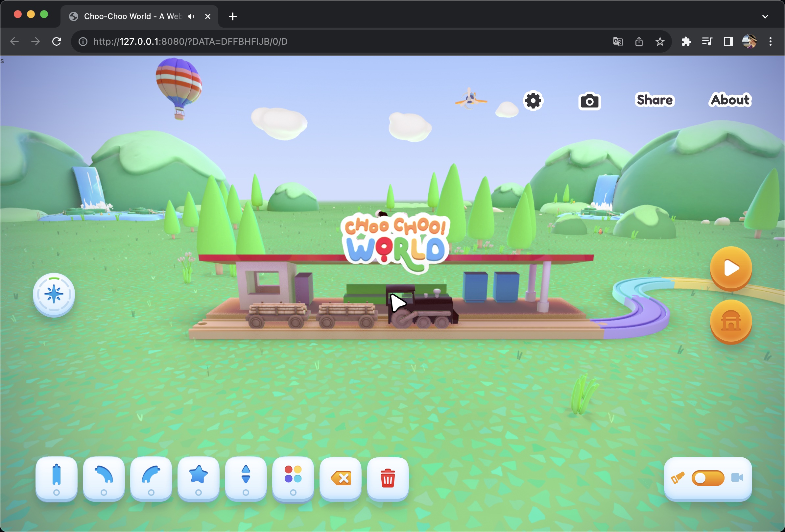Toggle the build/camera mode switch
Screen dimensions: 785x532
tap(708, 478)
